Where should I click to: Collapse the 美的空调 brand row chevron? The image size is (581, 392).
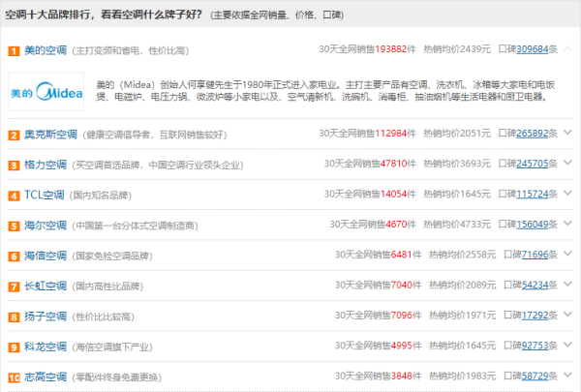point(567,48)
